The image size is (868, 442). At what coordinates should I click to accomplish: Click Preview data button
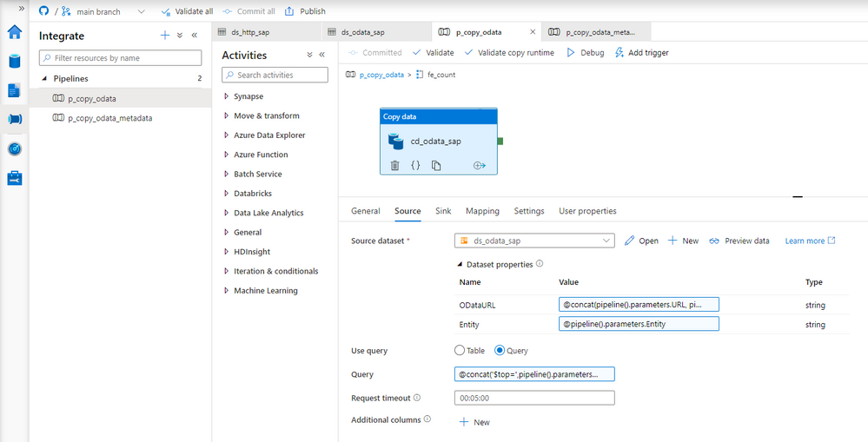point(739,241)
